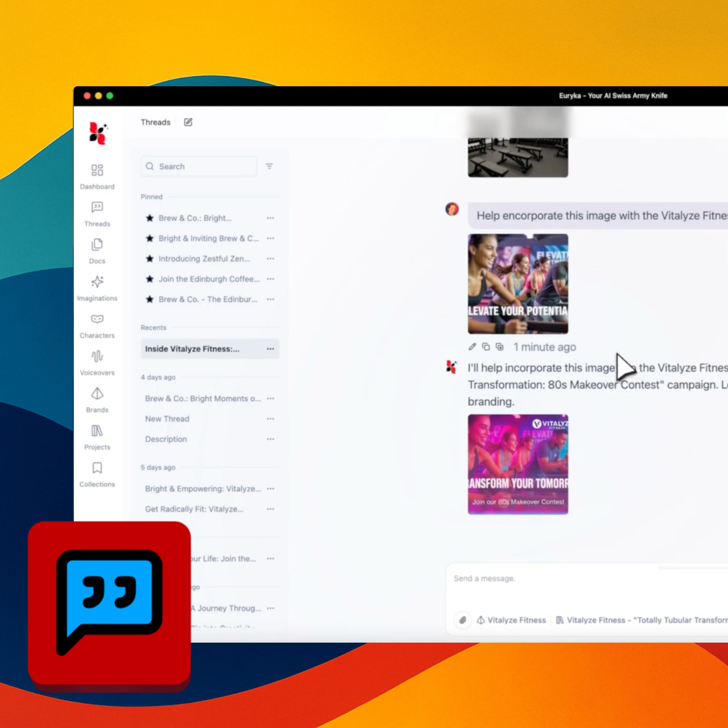The image size is (728, 728).
Task: Open Imaginations sparkle icon
Action: click(97, 282)
